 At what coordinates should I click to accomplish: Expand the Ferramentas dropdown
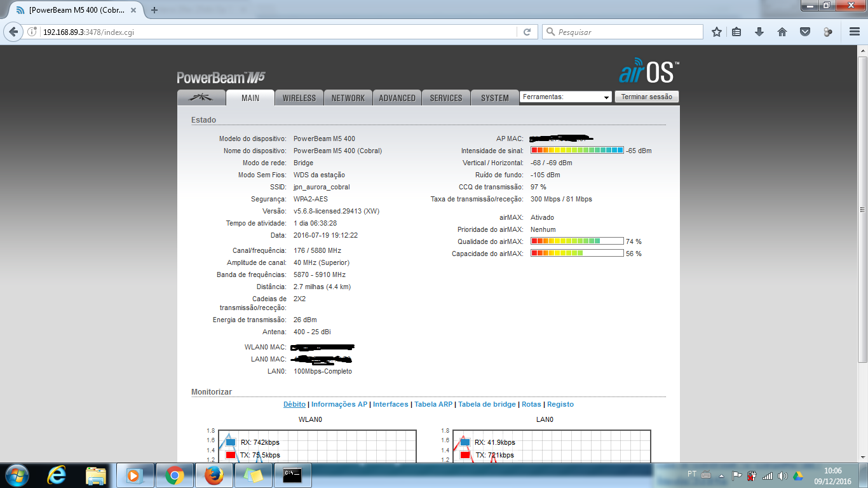tap(566, 97)
